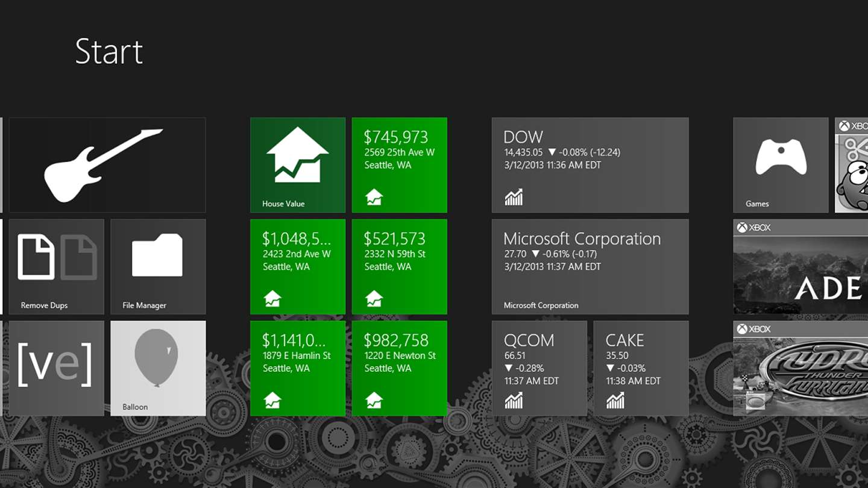Open the Xbox Cut the Rope game tile
Viewport: 868px width, 488px height.
pyautogui.click(x=851, y=165)
